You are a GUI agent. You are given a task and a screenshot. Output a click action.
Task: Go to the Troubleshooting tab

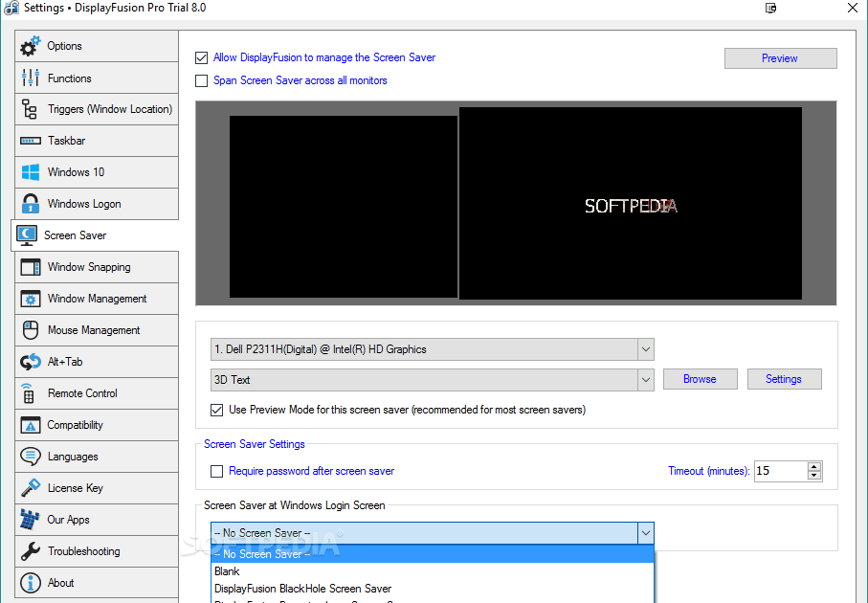click(97, 551)
